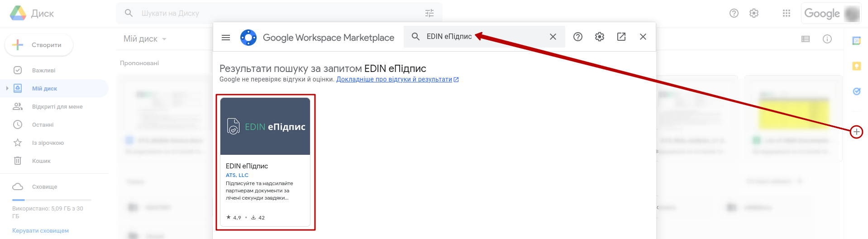Viewport: 868px width, 239px height.
Task: Close the Marketplace dialog
Action: coord(643,37)
